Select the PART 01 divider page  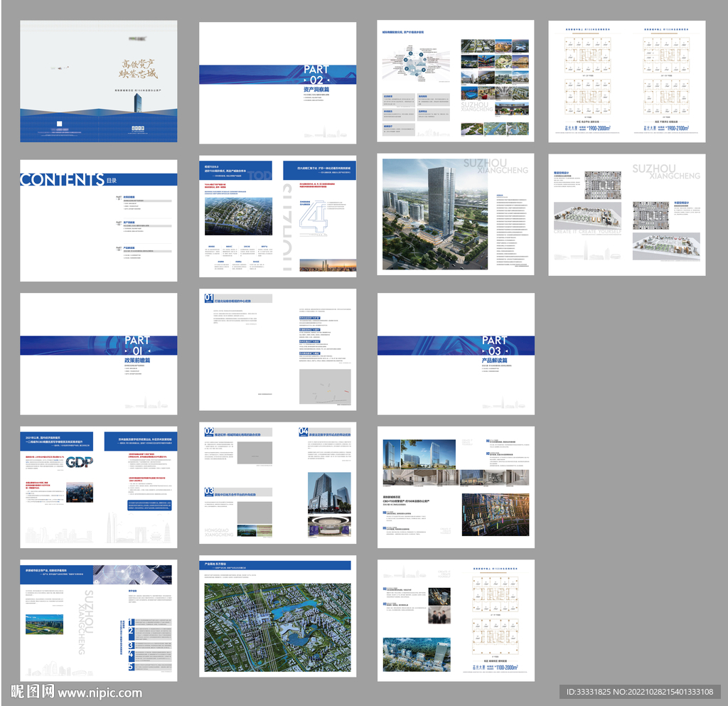[98, 353]
